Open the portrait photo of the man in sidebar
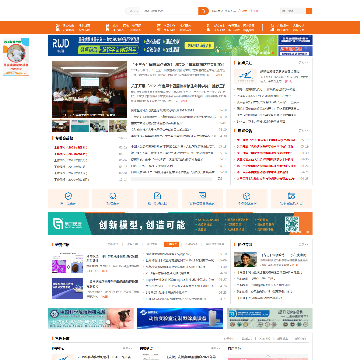The image size is (360, 360). [x=245, y=259]
